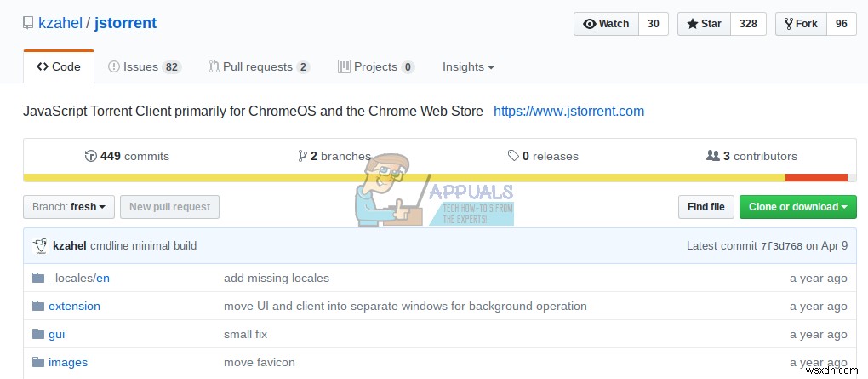The width and height of the screenshot is (868, 379).
Task: Click the folder icon for images
Action: (x=38, y=362)
